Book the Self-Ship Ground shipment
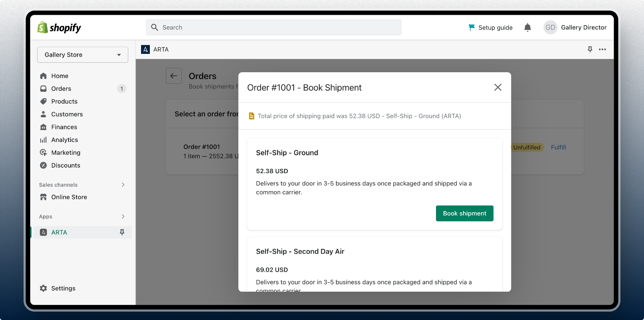 [464, 213]
